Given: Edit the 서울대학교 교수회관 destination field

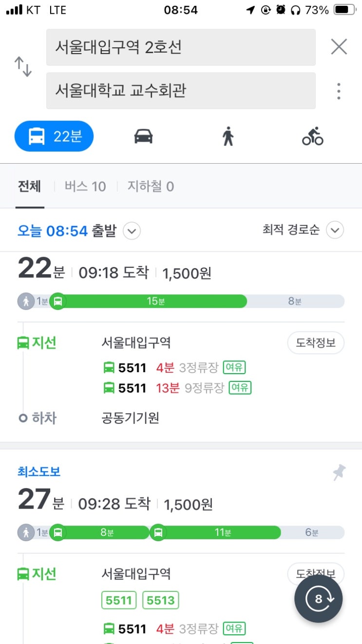Looking at the screenshot, I should pyautogui.click(x=181, y=91).
